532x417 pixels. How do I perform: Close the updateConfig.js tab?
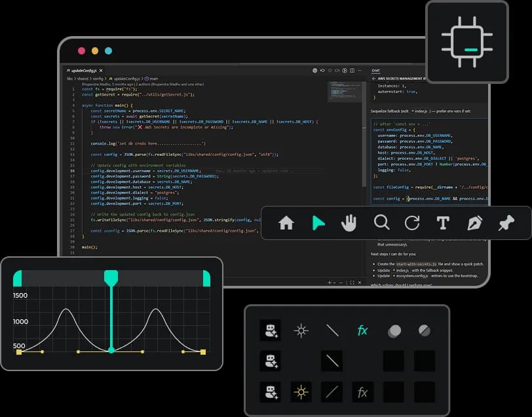pyautogui.click(x=101, y=71)
